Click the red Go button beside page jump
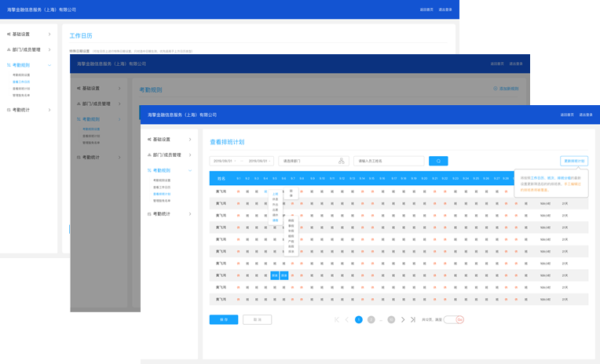Screen dimensions: 600x364 pyautogui.click(x=460, y=319)
